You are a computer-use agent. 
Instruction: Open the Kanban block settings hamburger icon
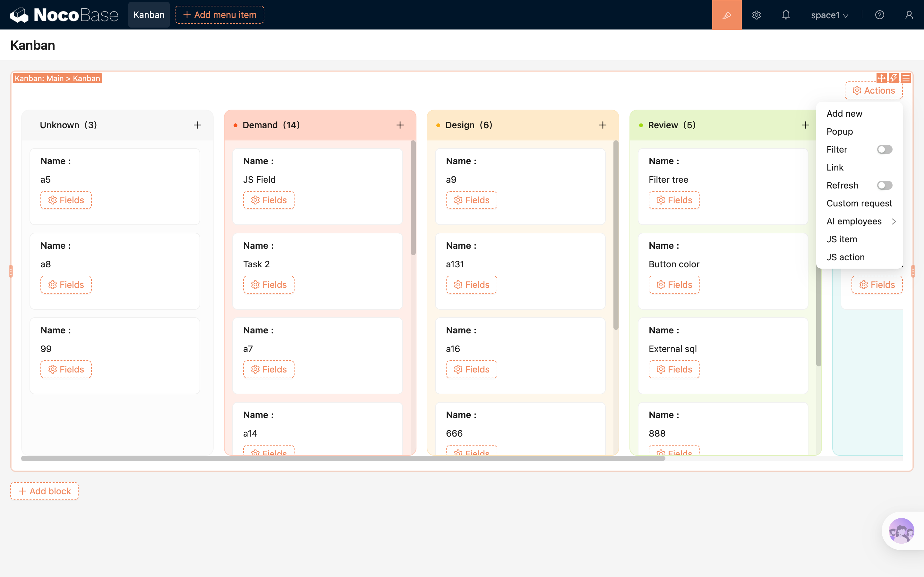pos(906,78)
